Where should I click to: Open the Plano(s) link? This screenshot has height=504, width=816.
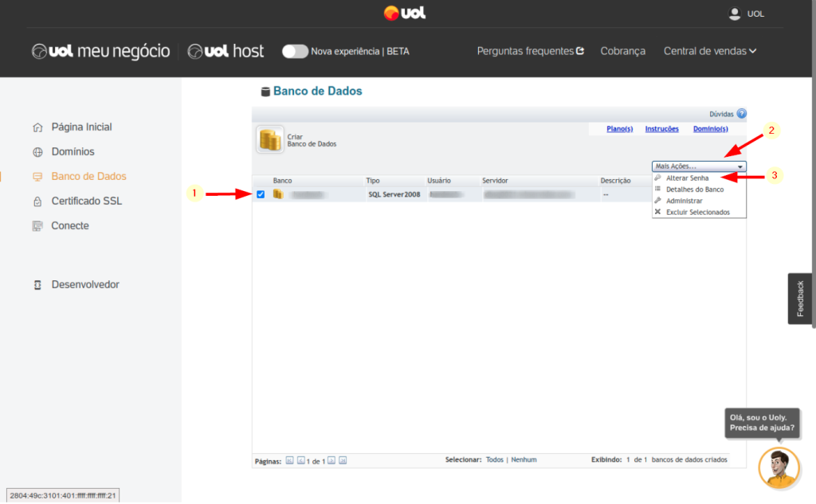619,129
